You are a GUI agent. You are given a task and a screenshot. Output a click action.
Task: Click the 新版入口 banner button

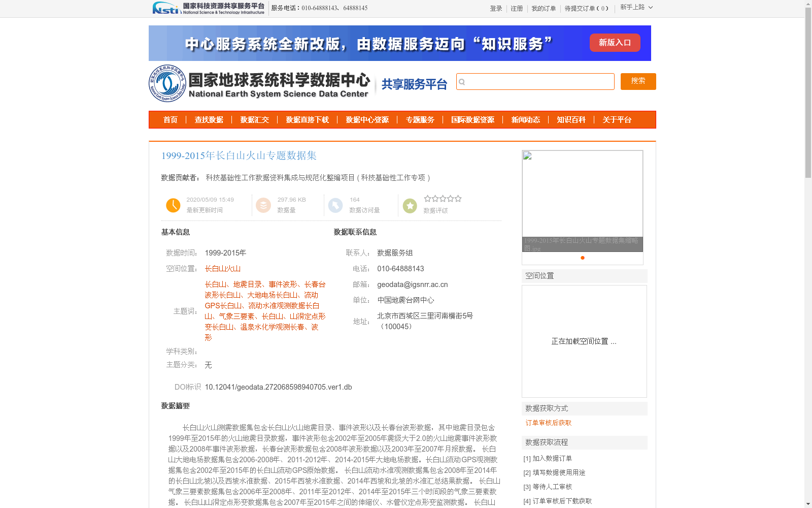pos(615,43)
